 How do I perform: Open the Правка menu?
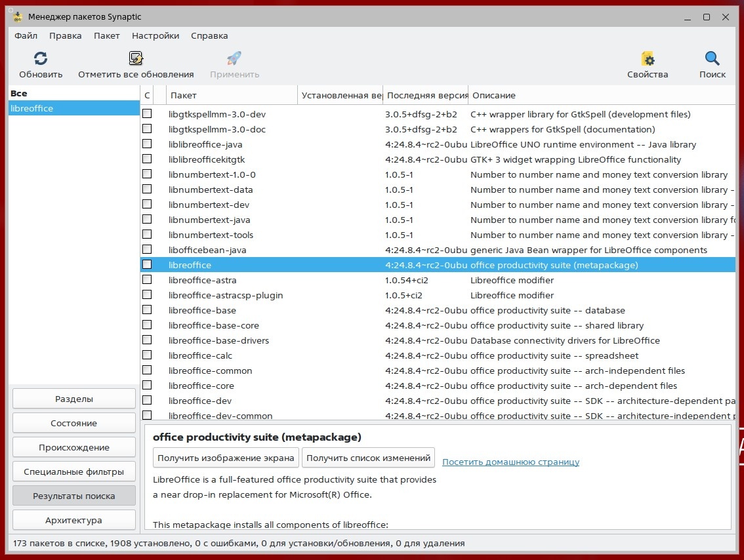click(66, 35)
